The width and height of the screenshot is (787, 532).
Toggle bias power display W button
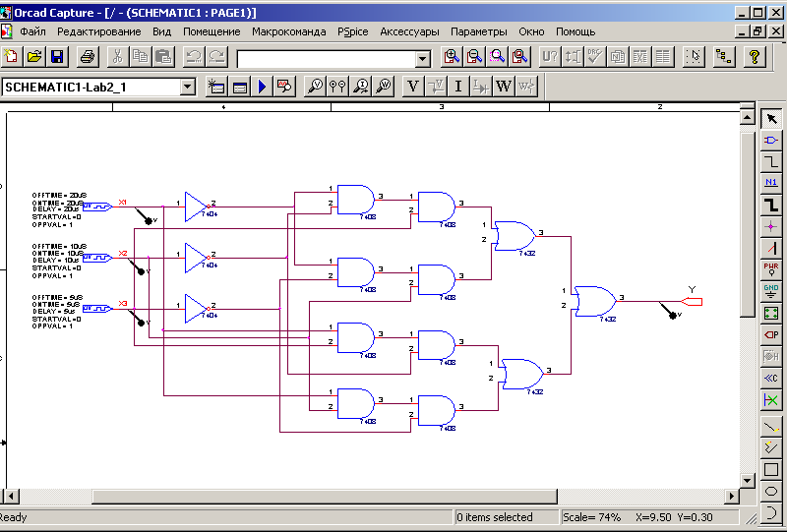(x=504, y=87)
